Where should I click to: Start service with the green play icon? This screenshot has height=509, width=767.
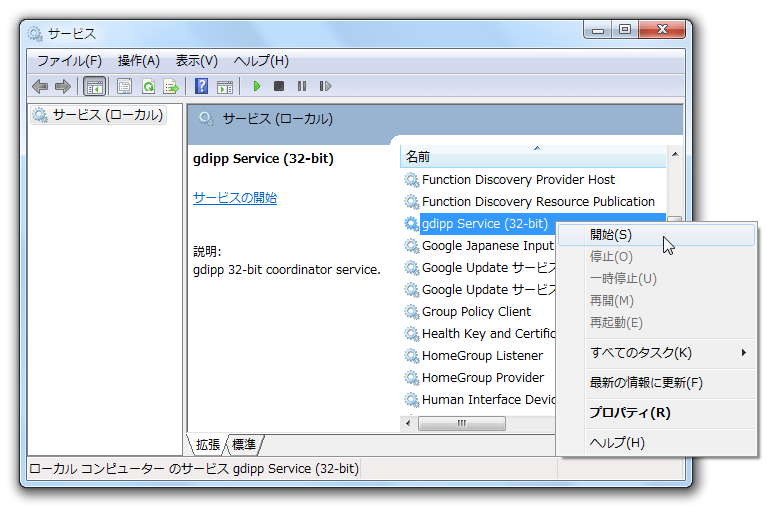pos(256,86)
